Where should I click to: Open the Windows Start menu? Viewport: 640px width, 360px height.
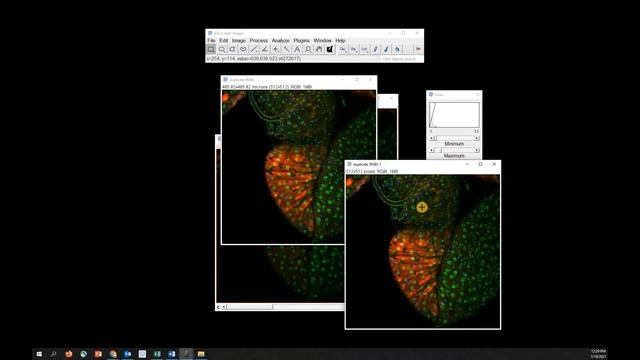39,354
